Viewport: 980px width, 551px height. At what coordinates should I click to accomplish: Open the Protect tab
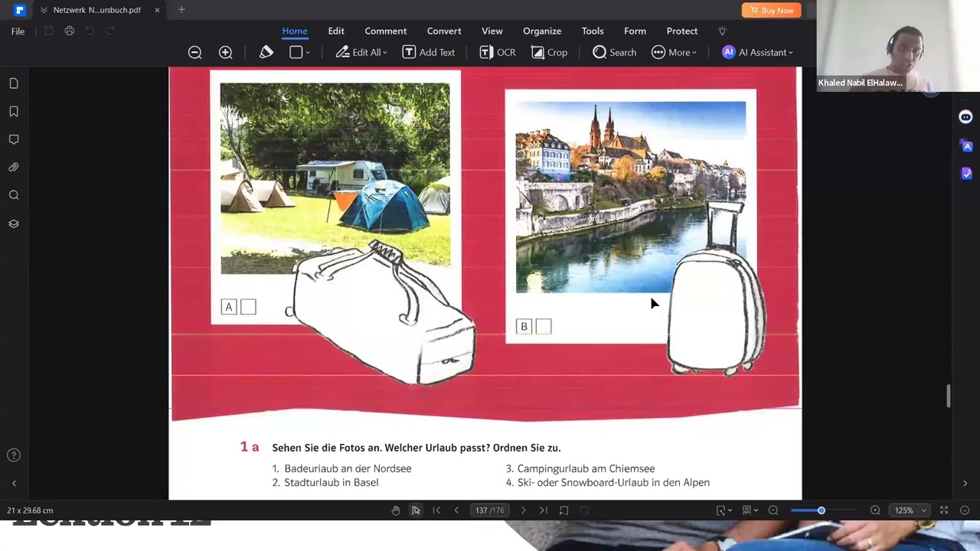click(682, 31)
